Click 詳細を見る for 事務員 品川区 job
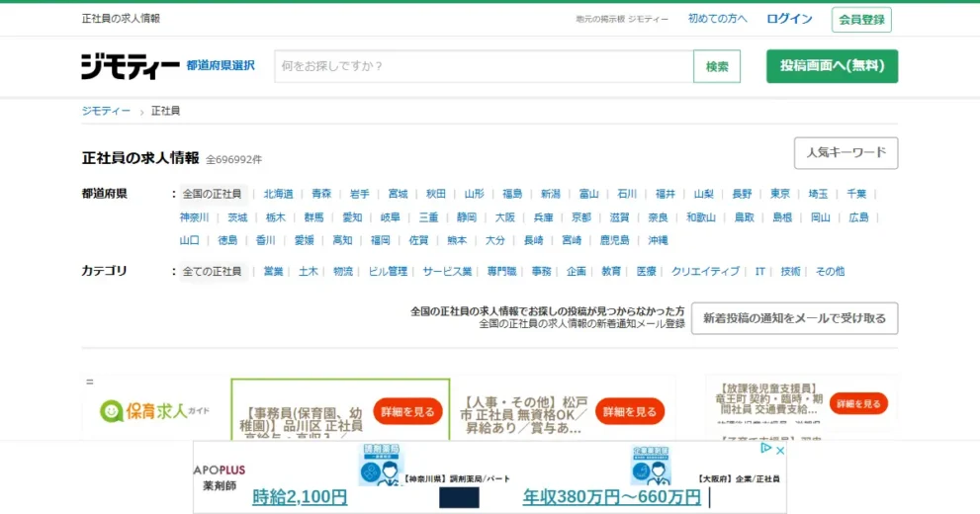 407,411
